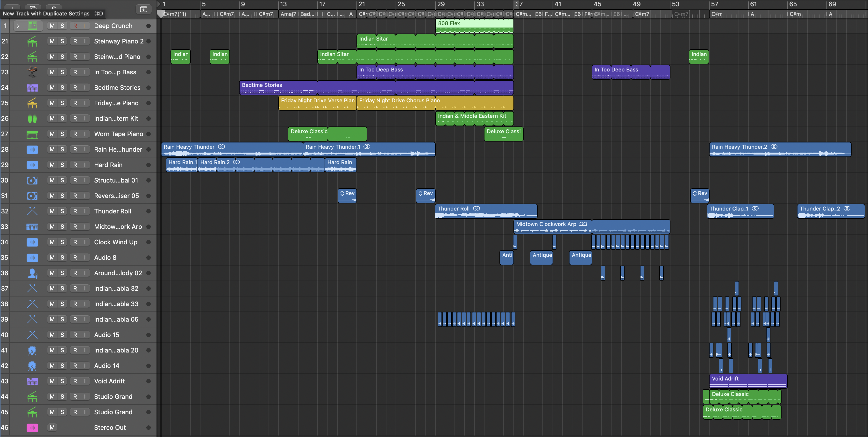The width and height of the screenshot is (868, 437).
Task: Click the Reverse Riser 05 speaker icon
Action: [32, 196]
